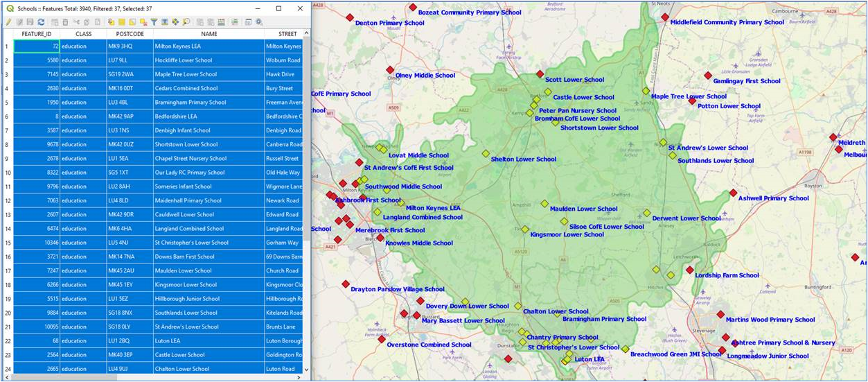Click 'Lordship Farm School' map label
The height and width of the screenshot is (382, 868).
click(x=727, y=275)
